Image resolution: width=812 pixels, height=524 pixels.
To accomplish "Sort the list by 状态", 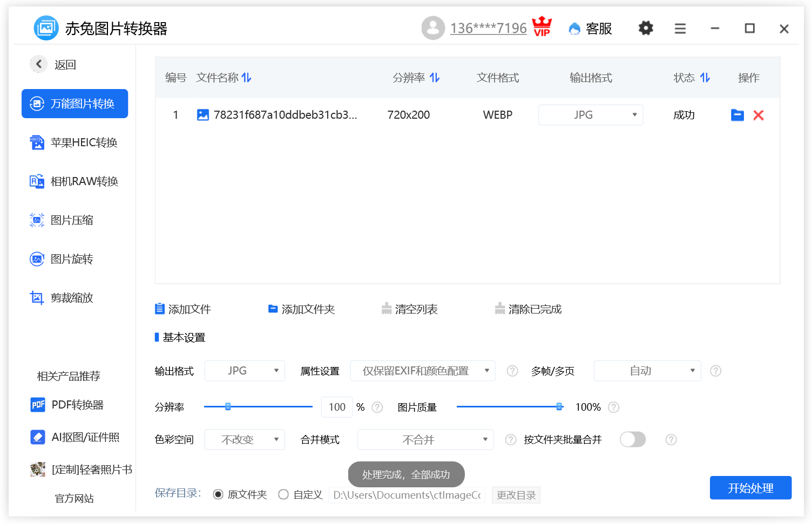I will (705, 78).
